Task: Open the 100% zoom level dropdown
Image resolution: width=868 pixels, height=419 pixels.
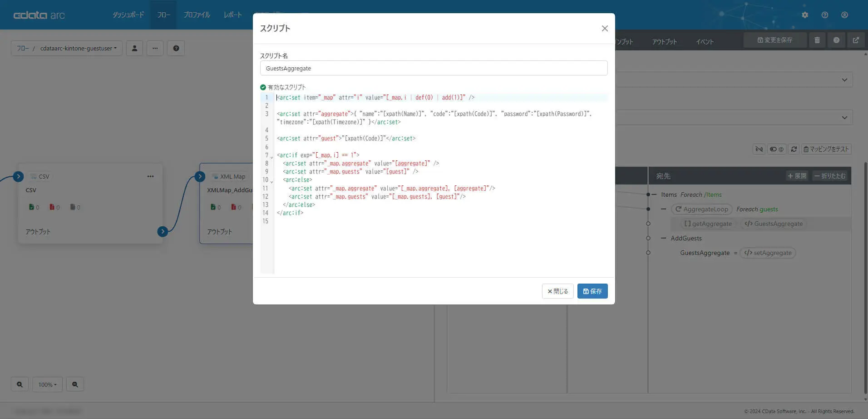Action: [47, 384]
